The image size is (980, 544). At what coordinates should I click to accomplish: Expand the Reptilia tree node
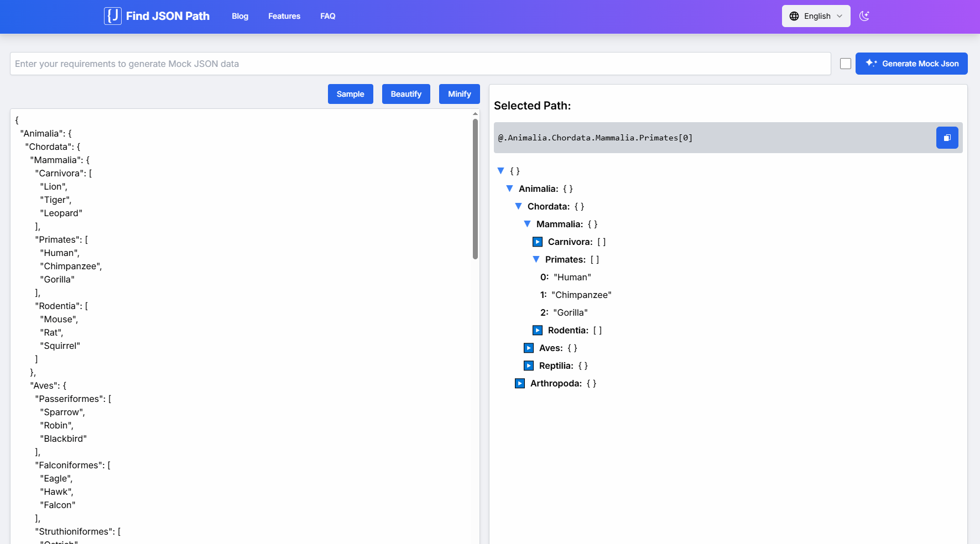528,365
